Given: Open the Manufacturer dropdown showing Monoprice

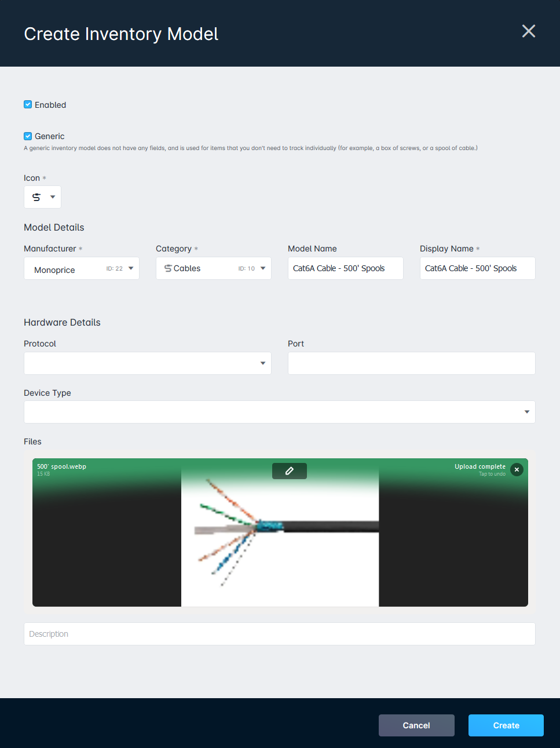Looking at the screenshot, I should [131, 268].
